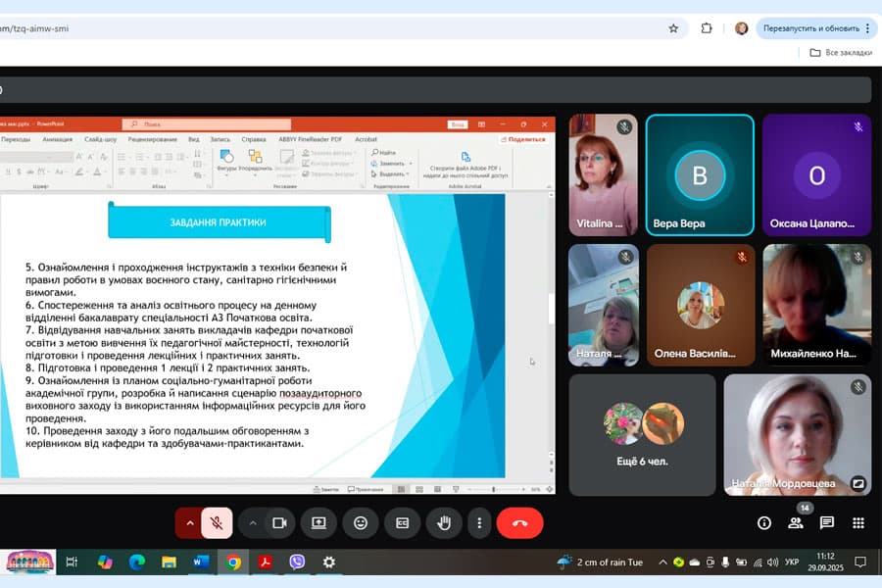Screen dimensions: 882x588
Task: Open Viber from the taskbar
Action: click(297, 562)
